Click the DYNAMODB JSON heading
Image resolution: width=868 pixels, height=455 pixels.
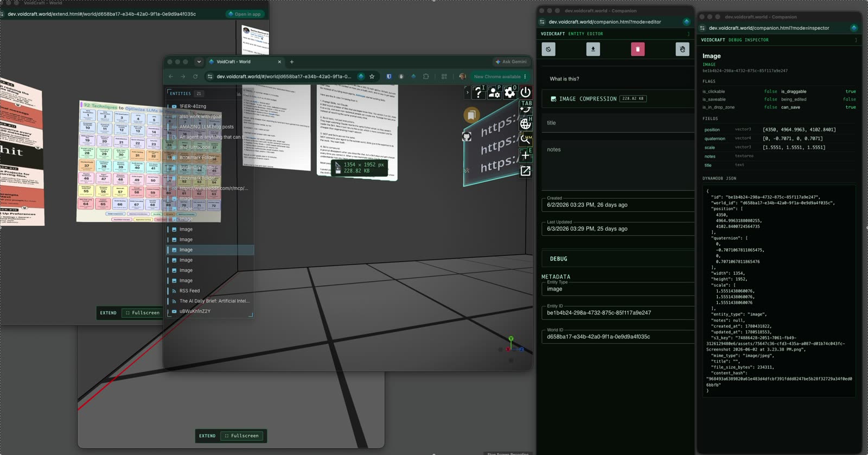pos(719,178)
